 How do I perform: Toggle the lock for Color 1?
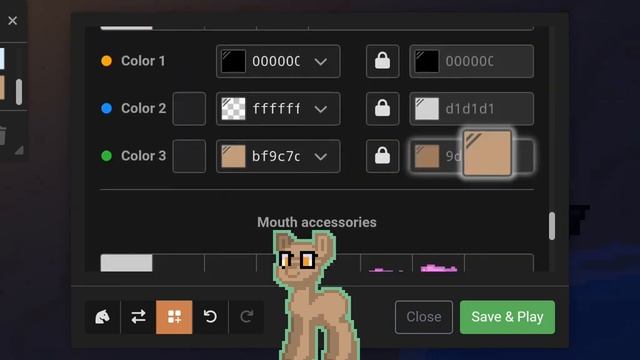[382, 61]
